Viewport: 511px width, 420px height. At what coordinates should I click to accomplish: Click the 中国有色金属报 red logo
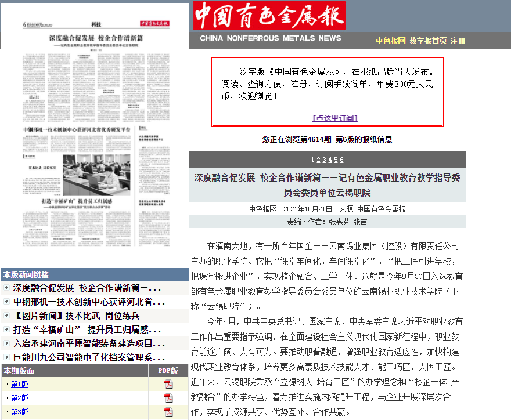[269, 16]
